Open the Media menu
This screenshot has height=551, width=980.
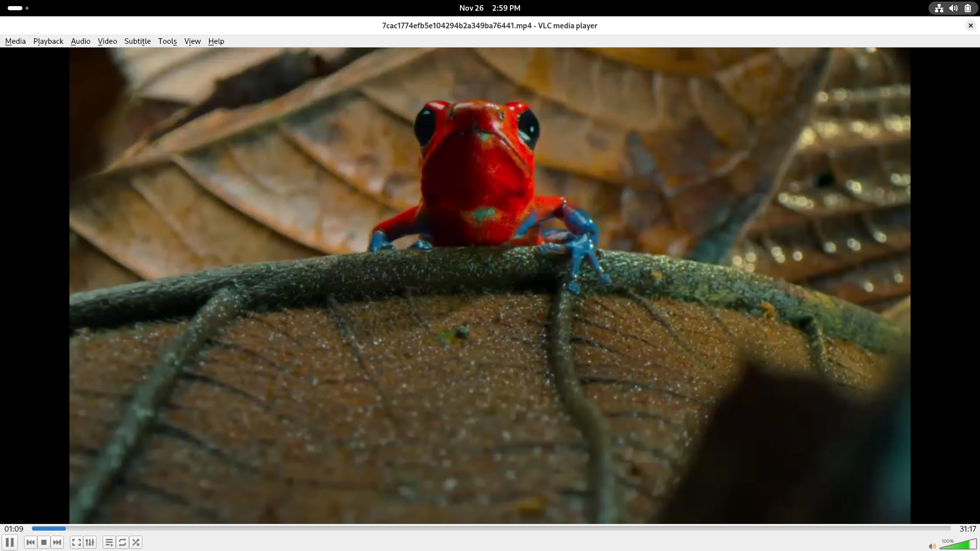point(15,41)
